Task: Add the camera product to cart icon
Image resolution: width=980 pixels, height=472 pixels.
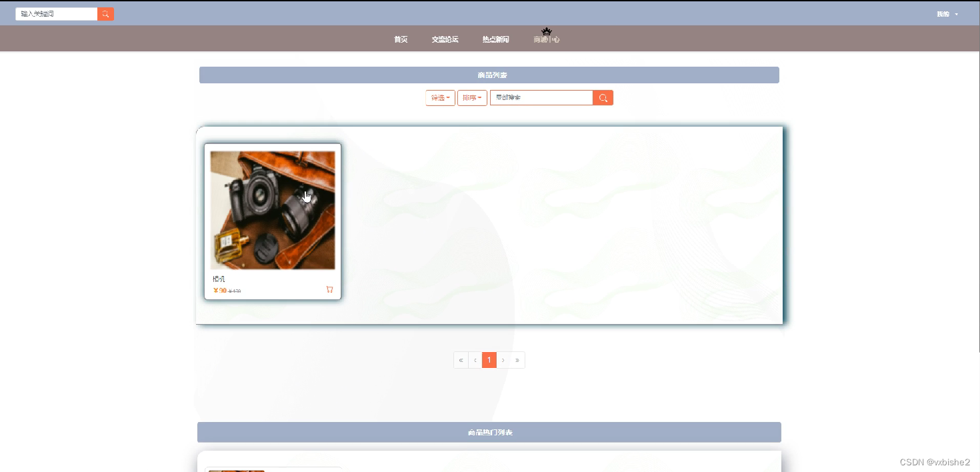Action: tap(329, 289)
